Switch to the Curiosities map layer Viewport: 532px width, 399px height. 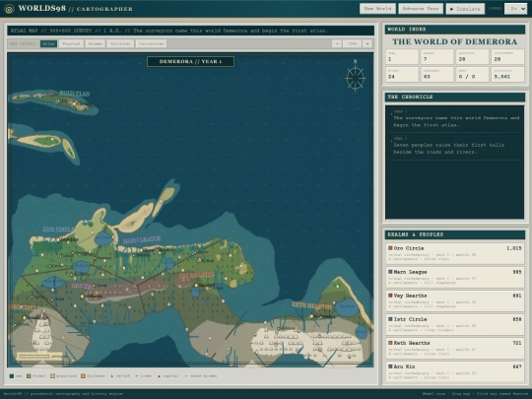pyautogui.click(x=152, y=43)
